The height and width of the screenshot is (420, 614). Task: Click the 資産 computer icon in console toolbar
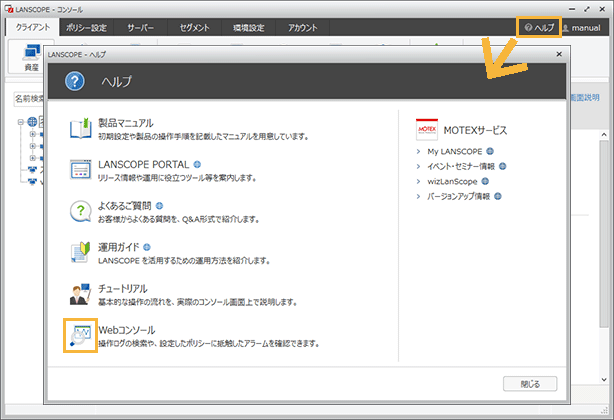click(x=32, y=52)
